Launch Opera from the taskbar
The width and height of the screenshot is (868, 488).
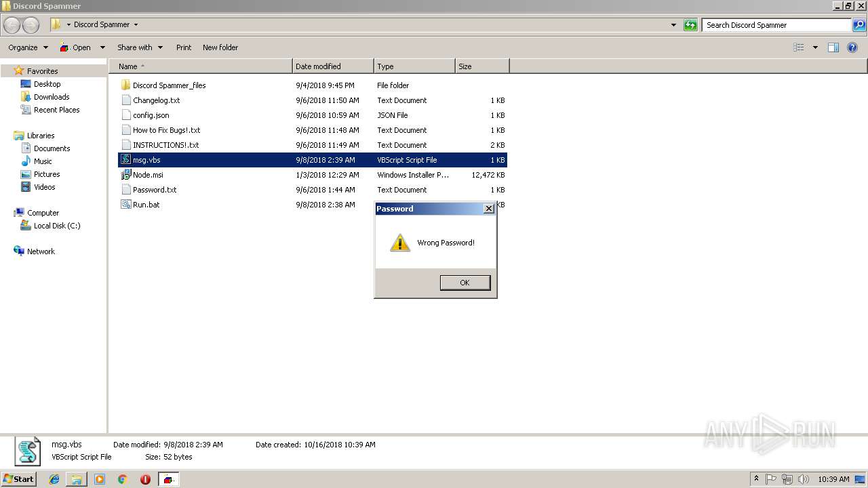[145, 479]
